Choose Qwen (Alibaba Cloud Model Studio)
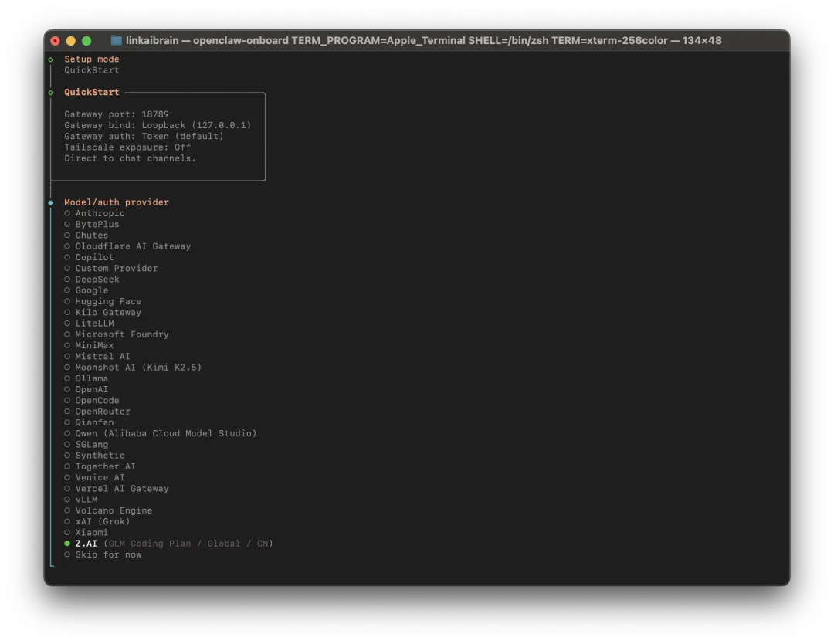Screen dimensions: 834x644 click(x=161, y=433)
